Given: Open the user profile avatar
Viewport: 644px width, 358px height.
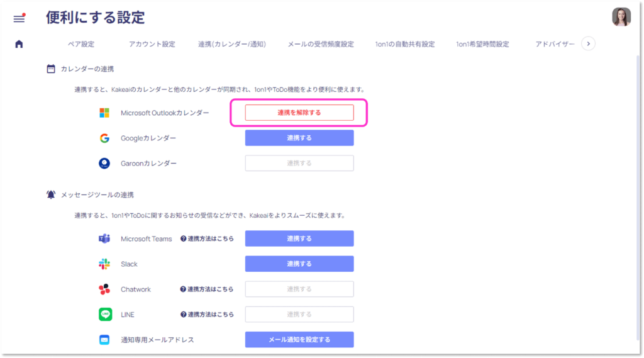Looking at the screenshot, I should [621, 17].
